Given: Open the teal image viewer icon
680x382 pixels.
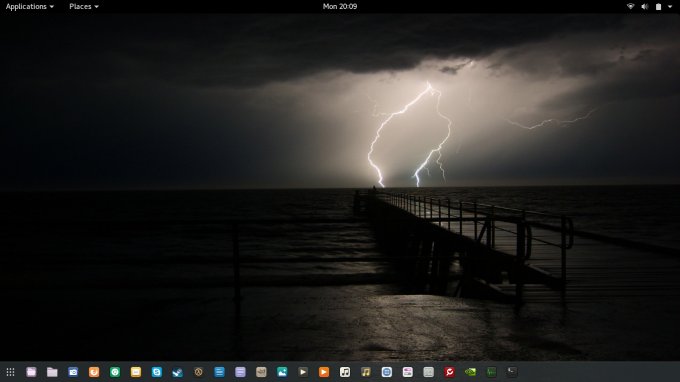Looking at the screenshot, I should [x=282, y=372].
